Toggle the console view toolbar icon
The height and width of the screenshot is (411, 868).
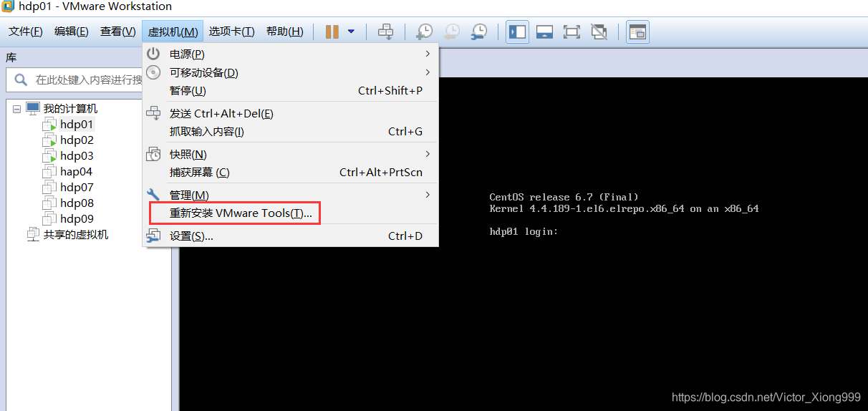(x=637, y=32)
